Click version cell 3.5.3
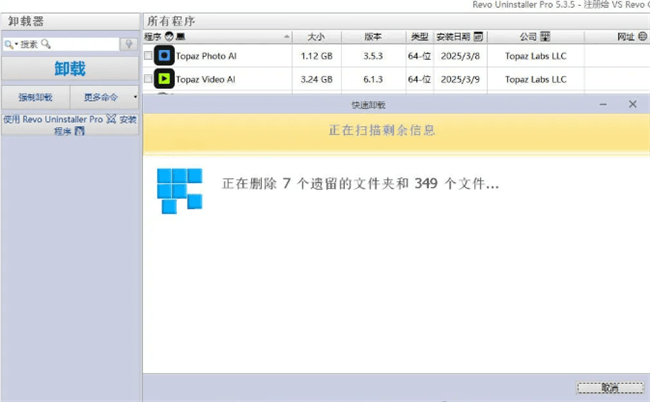 373,56
